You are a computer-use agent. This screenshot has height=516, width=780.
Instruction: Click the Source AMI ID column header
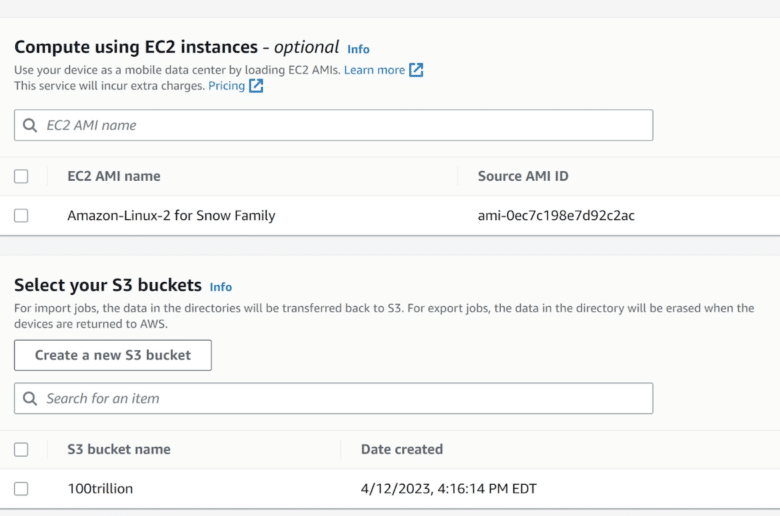[523, 176]
